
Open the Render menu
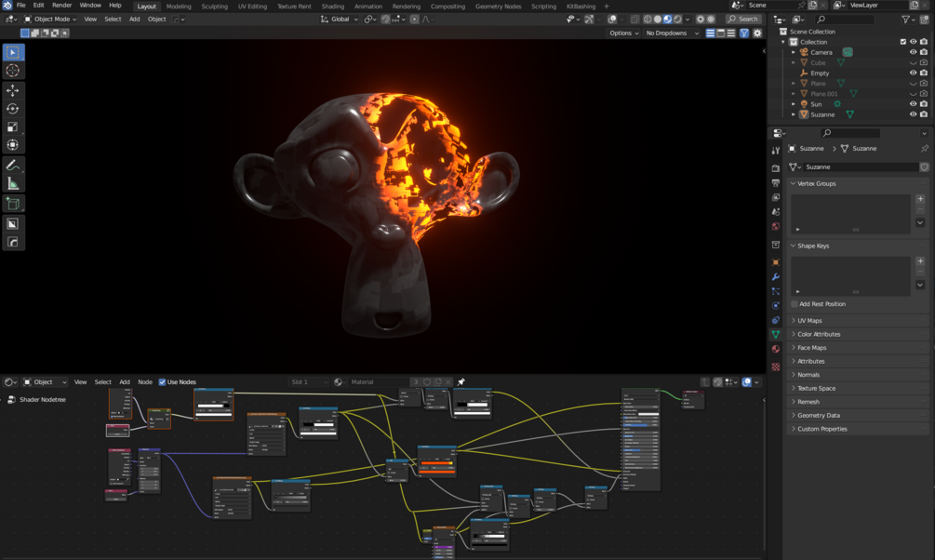pos(61,5)
